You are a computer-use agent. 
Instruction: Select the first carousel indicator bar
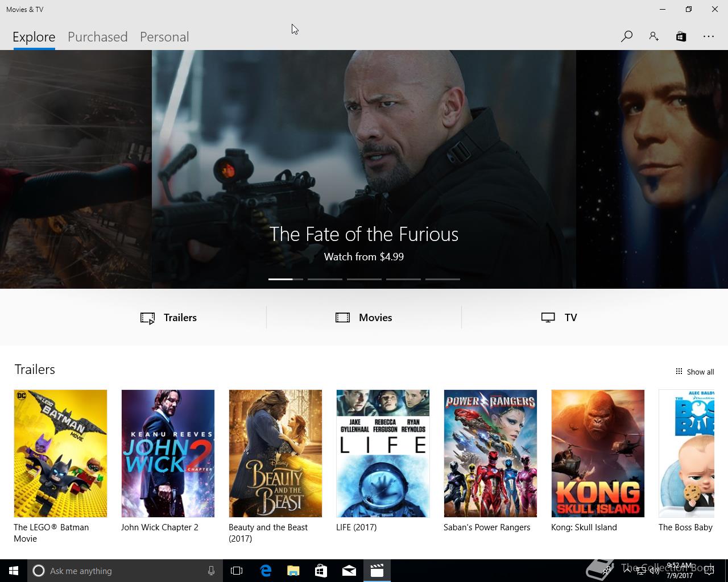[x=286, y=279]
